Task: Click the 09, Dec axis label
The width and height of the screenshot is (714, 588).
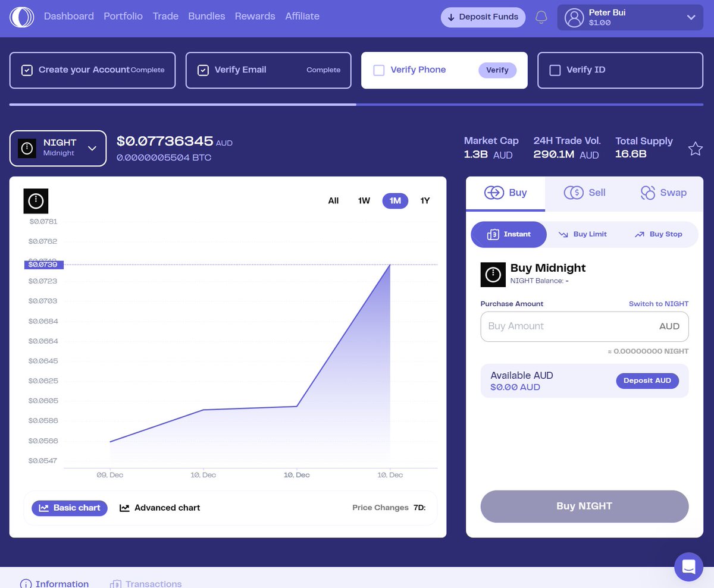Action: point(110,475)
